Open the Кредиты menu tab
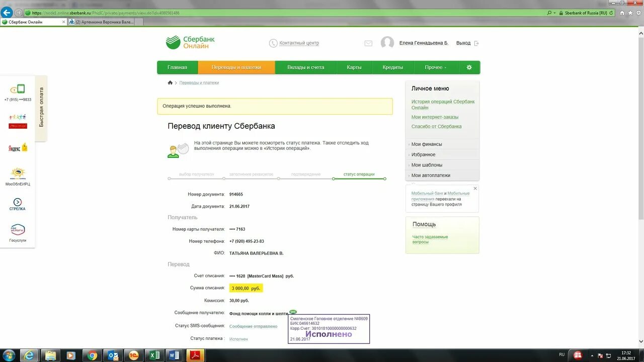This screenshot has width=644, height=362. (x=393, y=67)
